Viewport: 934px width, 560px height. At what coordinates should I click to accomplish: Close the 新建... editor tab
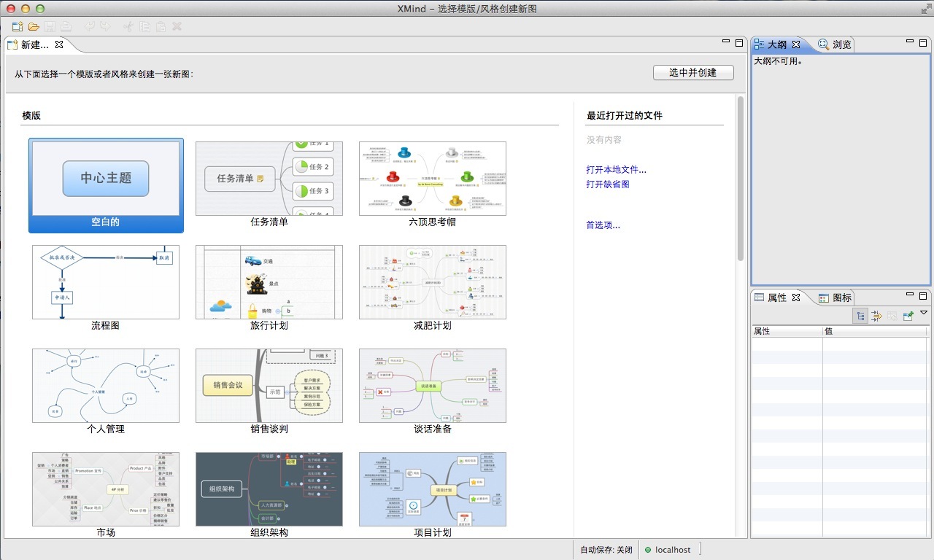pyautogui.click(x=59, y=44)
